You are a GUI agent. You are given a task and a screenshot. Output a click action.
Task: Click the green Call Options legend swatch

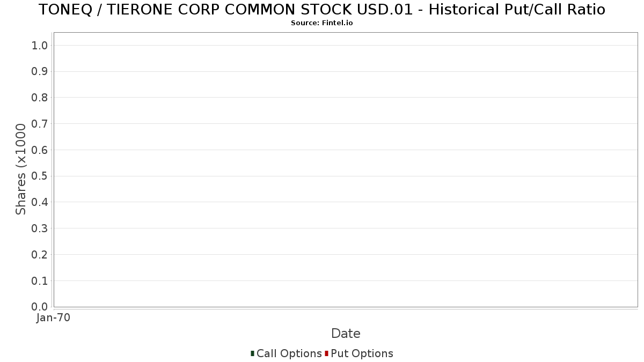pos(252,353)
